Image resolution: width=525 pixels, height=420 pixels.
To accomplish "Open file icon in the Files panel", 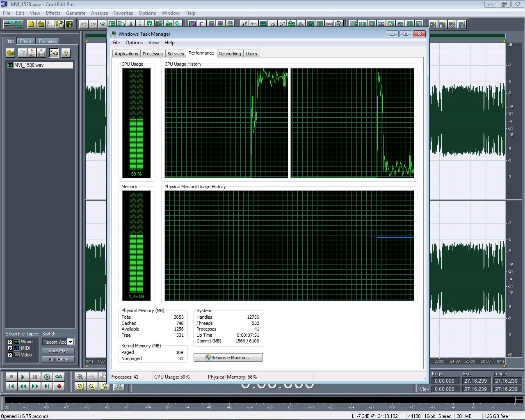I will 11,53.
